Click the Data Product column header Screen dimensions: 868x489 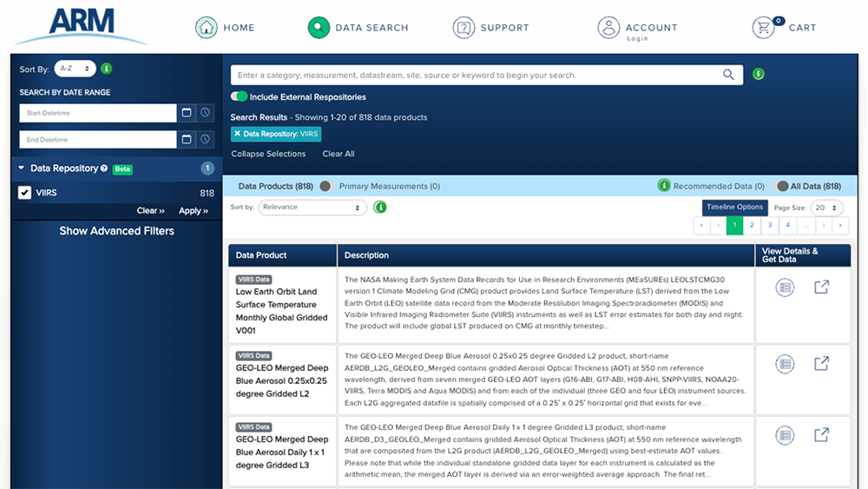coord(282,255)
